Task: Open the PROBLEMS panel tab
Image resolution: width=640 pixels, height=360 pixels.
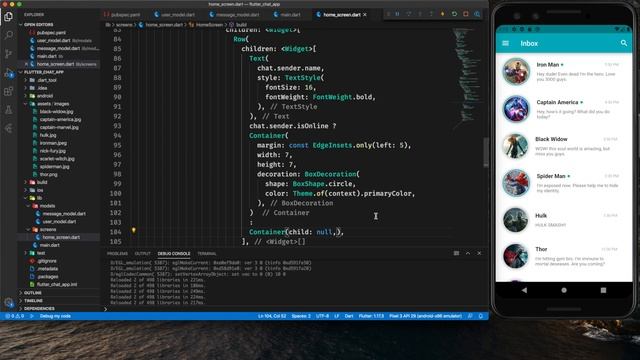Action: pos(117,253)
